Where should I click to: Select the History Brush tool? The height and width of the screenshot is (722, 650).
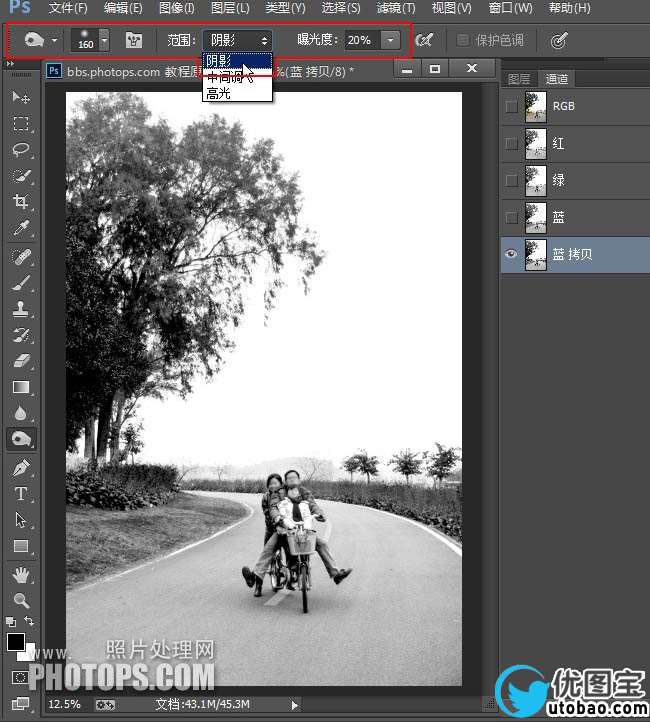click(21, 335)
